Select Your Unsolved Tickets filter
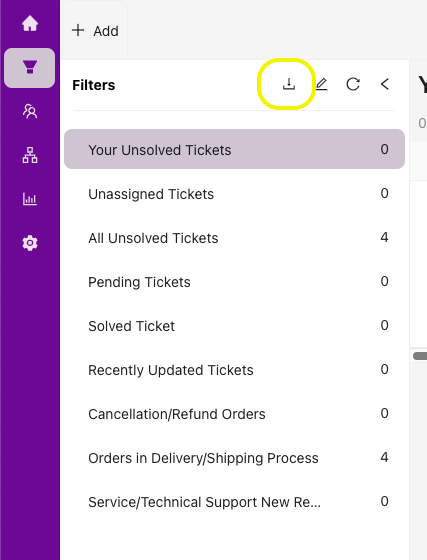The image size is (427, 560). click(235, 149)
